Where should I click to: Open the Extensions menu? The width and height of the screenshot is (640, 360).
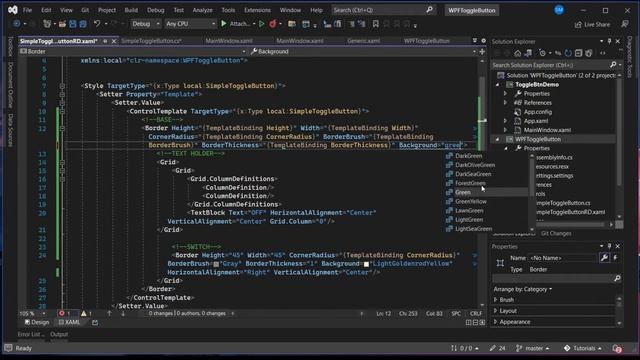pos(257,10)
